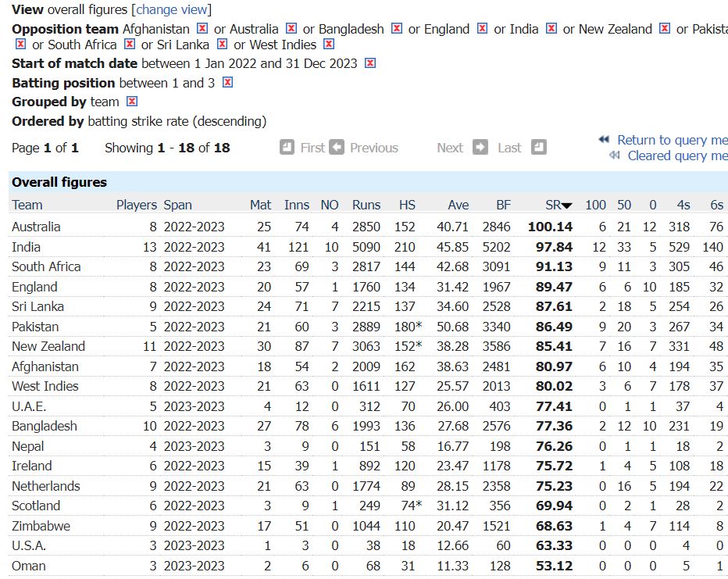The height and width of the screenshot is (579, 728).
Task: Sort table by 100 column header
Action: pos(596,205)
